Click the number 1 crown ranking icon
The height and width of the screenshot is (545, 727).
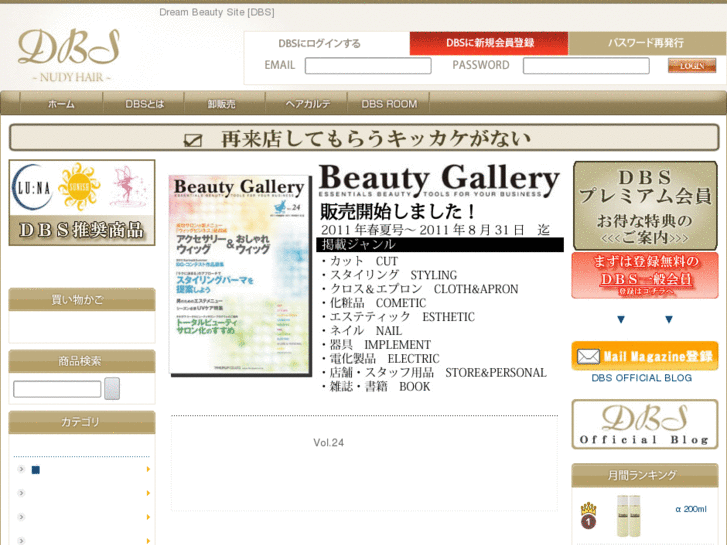(588, 515)
